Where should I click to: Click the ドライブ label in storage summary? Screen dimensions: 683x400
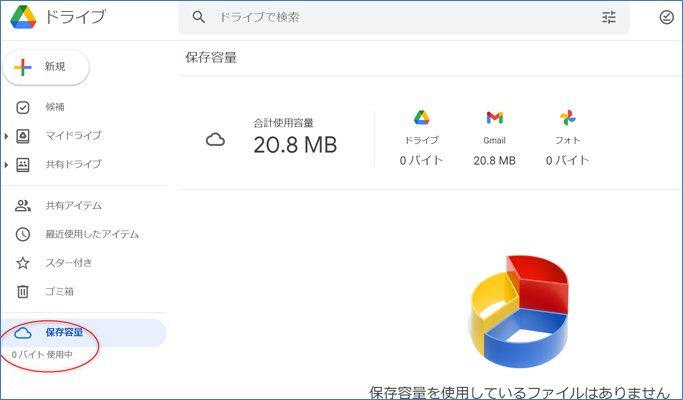tap(422, 140)
